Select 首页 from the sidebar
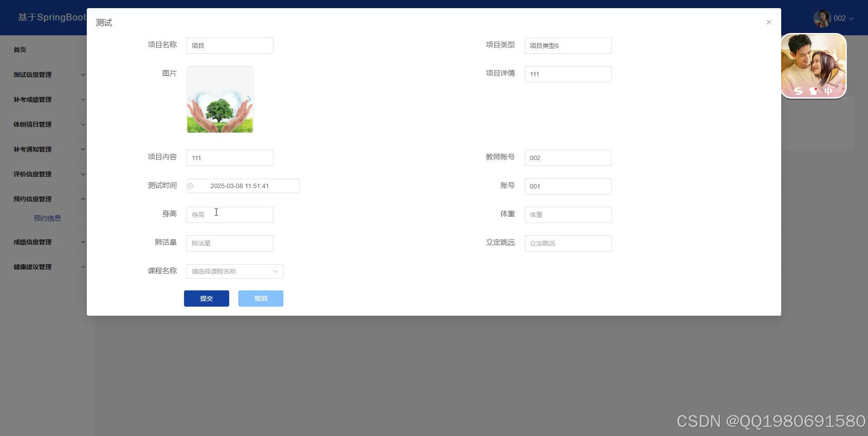Viewport: 868px width, 436px height. pyautogui.click(x=19, y=50)
